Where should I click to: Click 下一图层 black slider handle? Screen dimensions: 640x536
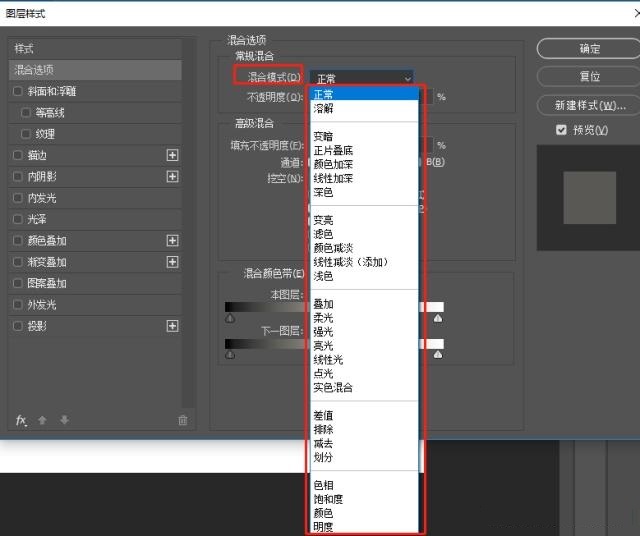(x=230, y=354)
